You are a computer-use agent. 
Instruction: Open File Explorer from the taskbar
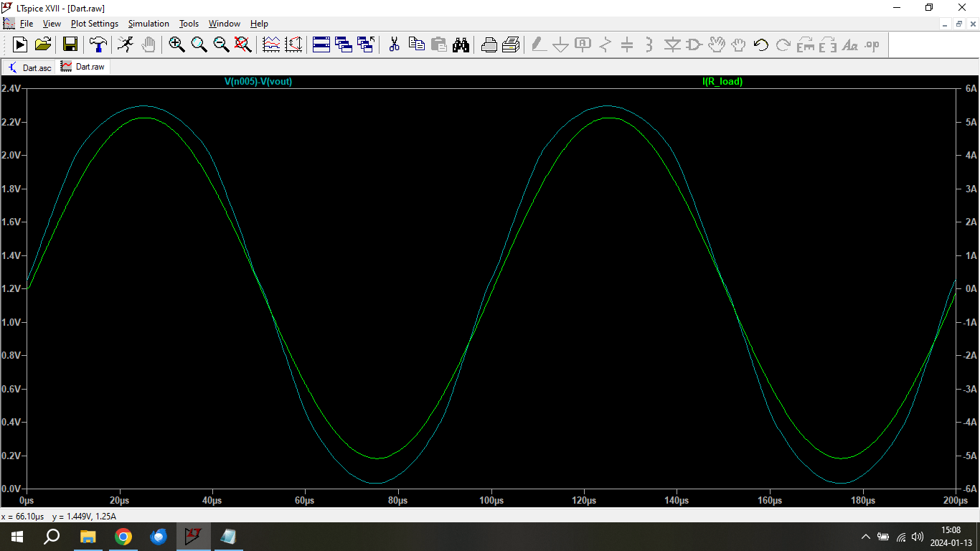tap(88, 536)
